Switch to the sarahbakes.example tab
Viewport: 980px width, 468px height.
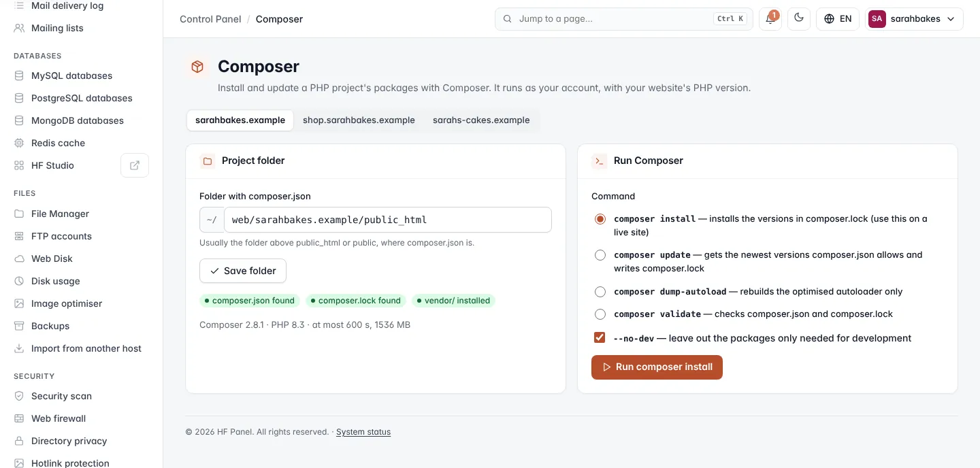coord(240,120)
